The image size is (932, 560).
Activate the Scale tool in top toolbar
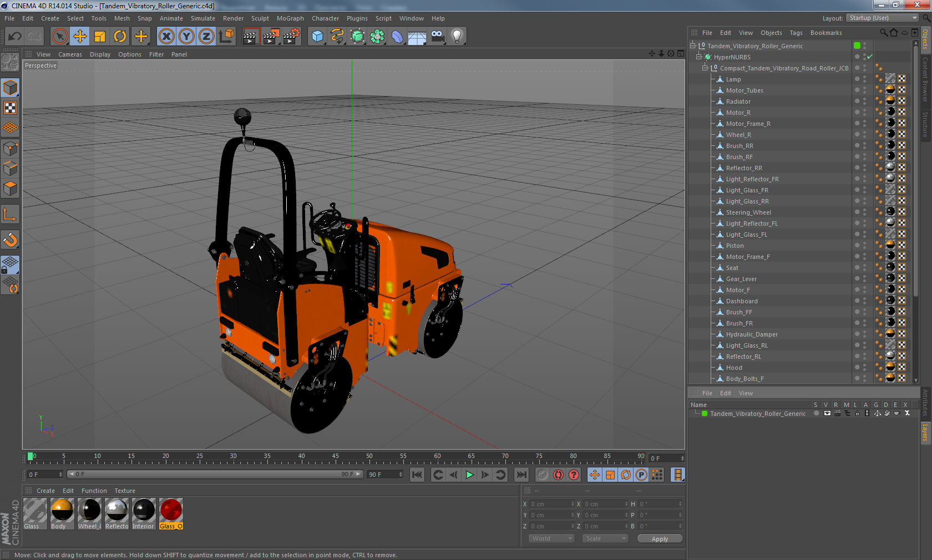tap(100, 37)
